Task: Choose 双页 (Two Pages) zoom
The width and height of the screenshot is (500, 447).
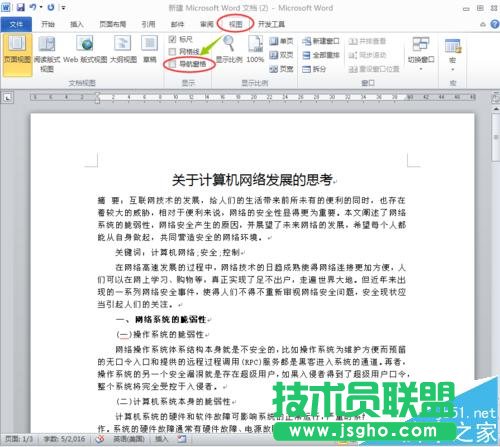Action: (281, 55)
